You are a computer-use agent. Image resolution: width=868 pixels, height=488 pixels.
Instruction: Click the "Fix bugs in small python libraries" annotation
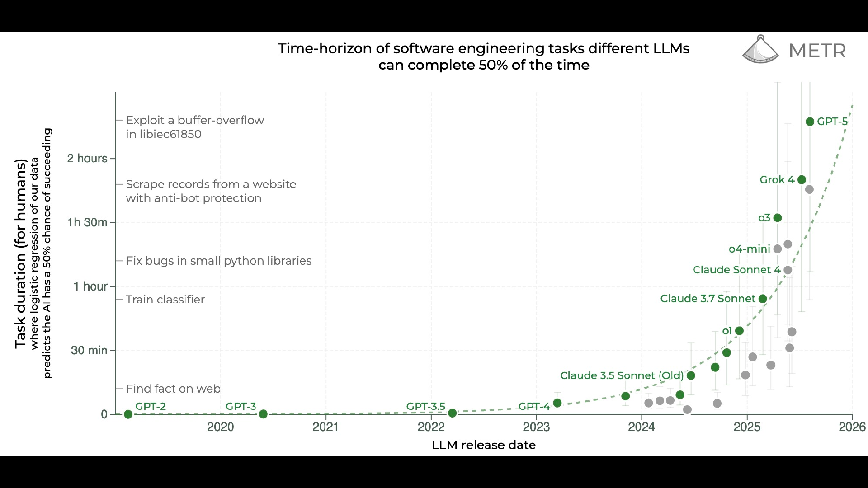[219, 261]
